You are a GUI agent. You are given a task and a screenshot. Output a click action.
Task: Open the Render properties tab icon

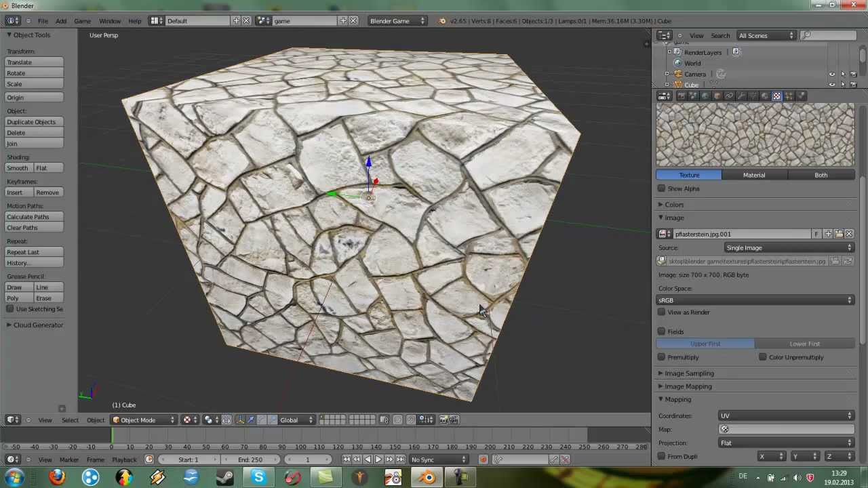tap(682, 96)
